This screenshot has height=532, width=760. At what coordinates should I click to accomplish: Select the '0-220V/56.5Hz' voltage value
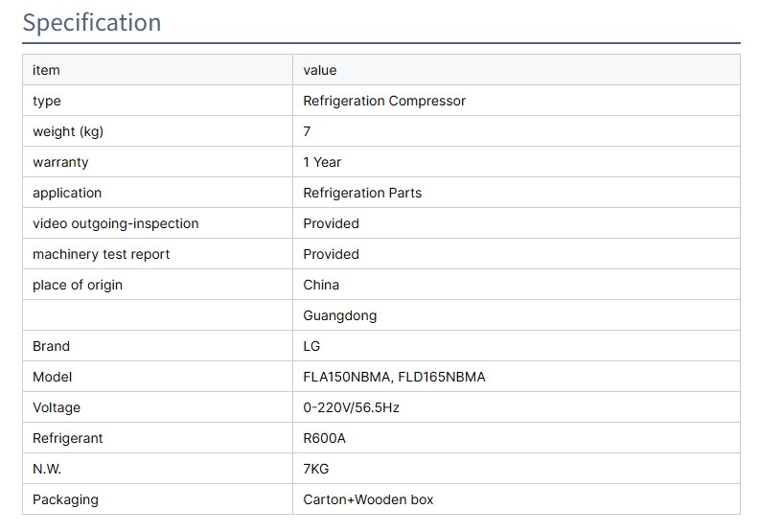pyautogui.click(x=351, y=407)
